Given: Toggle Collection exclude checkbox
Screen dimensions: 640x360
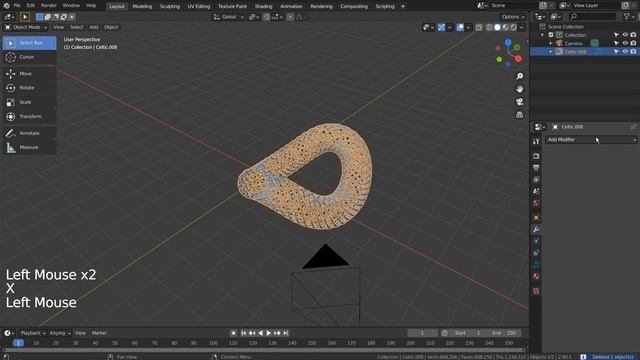Looking at the screenshot, I should (x=551, y=35).
